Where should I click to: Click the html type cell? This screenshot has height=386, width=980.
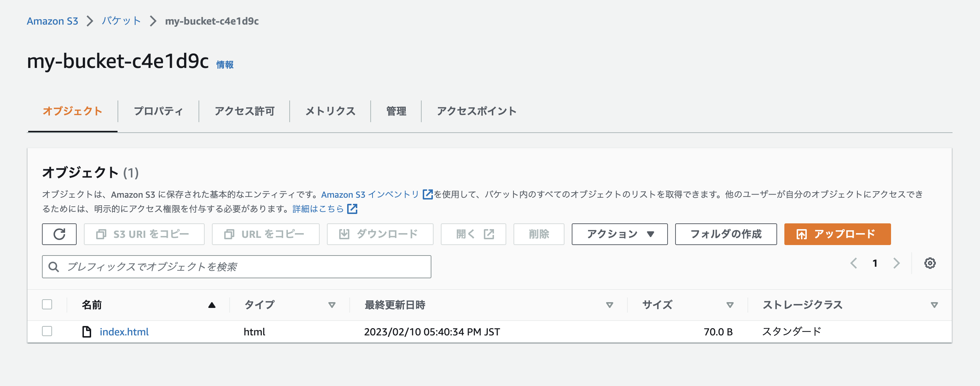pos(254,332)
